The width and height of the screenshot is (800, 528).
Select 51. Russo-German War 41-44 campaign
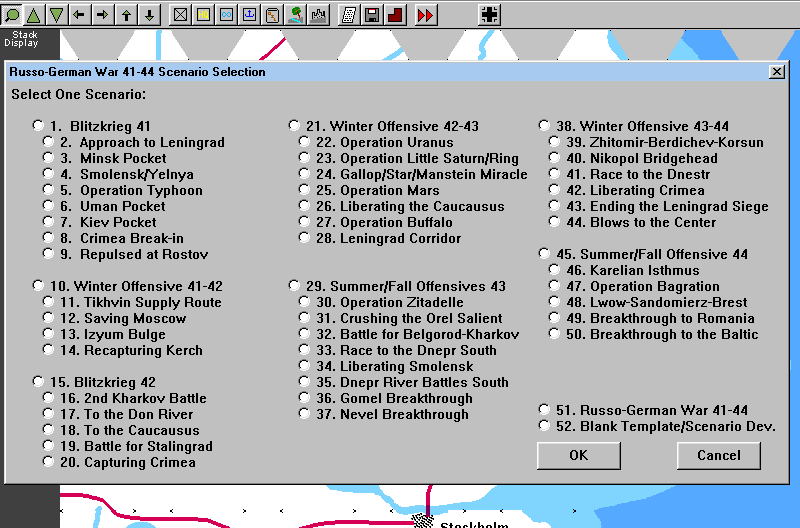click(544, 410)
